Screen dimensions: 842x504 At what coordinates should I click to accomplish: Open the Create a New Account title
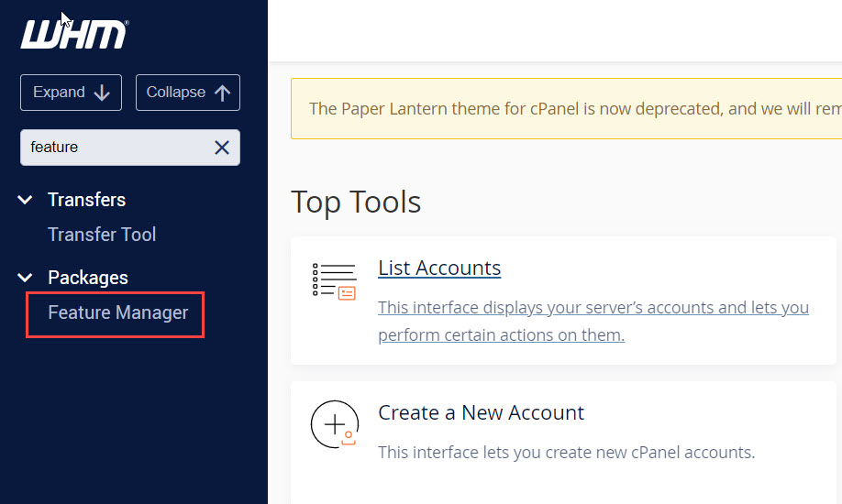coord(481,412)
